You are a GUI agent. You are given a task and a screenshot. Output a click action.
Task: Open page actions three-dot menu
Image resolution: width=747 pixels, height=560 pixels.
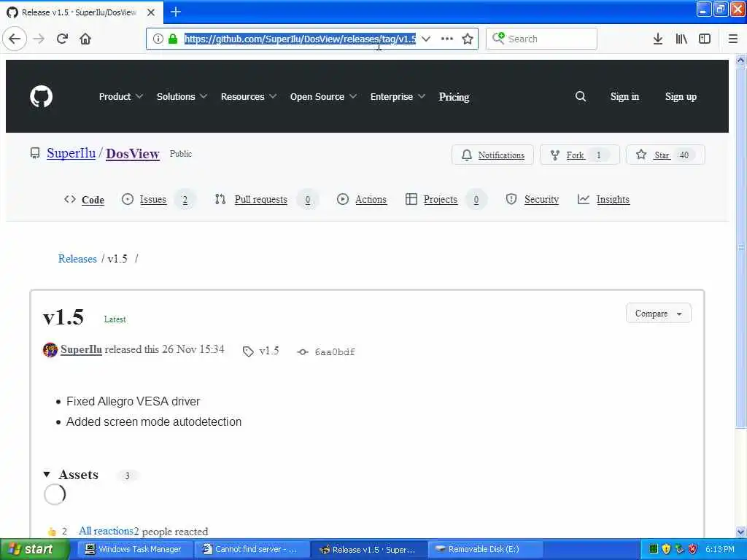pyautogui.click(x=447, y=39)
